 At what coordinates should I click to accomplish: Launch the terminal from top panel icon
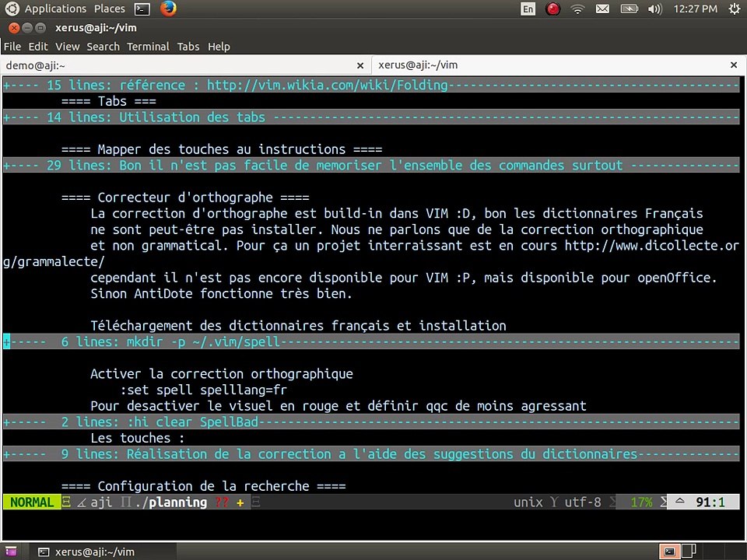pyautogui.click(x=142, y=9)
